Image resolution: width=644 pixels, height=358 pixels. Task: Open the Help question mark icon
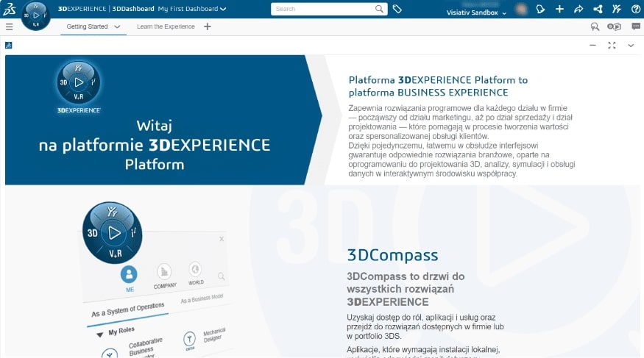click(635, 9)
